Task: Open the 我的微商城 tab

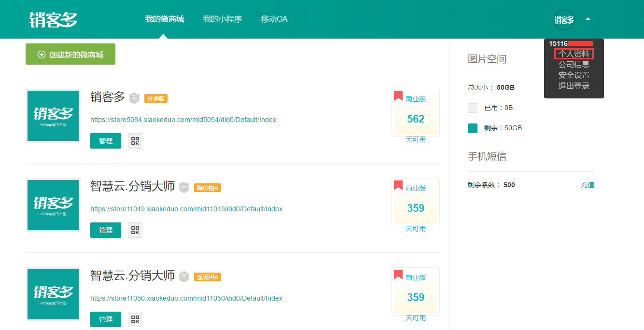Action: coord(164,19)
